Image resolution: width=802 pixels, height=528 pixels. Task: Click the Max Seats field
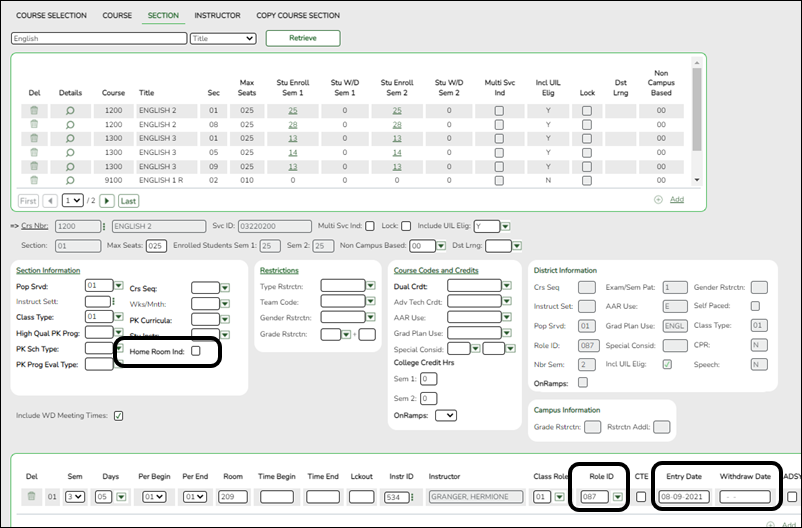coord(156,246)
